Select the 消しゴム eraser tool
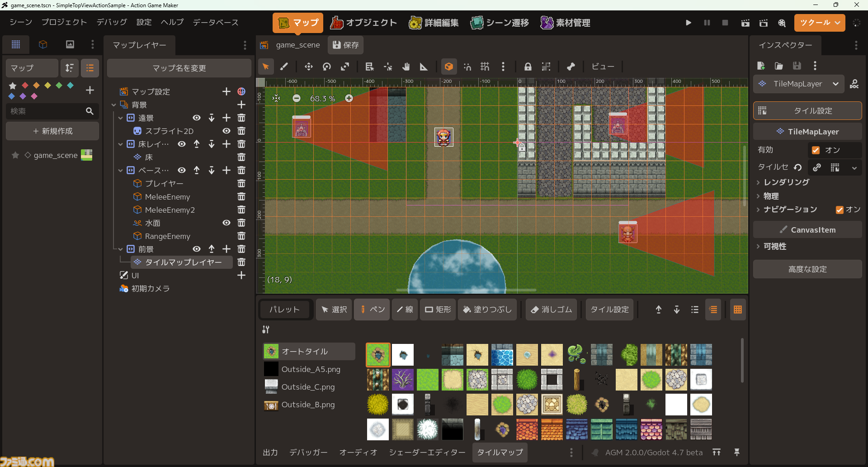 (x=551, y=310)
